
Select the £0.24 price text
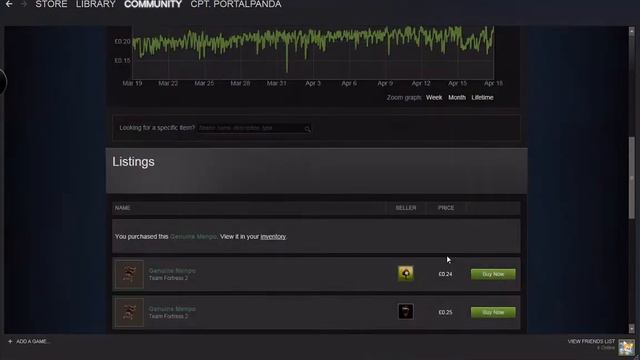tap(445, 274)
